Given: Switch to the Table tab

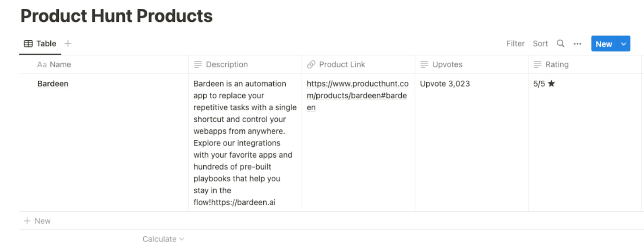Looking at the screenshot, I should [x=46, y=43].
